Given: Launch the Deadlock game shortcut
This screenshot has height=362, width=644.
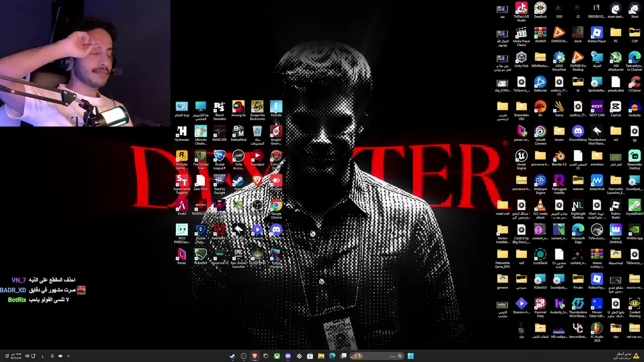Looking at the screenshot, I should coord(540,11).
